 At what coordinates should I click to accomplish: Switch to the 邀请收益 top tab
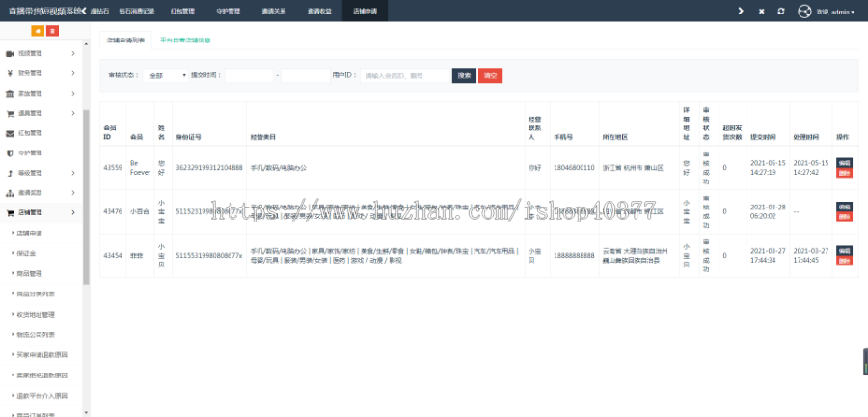point(319,11)
